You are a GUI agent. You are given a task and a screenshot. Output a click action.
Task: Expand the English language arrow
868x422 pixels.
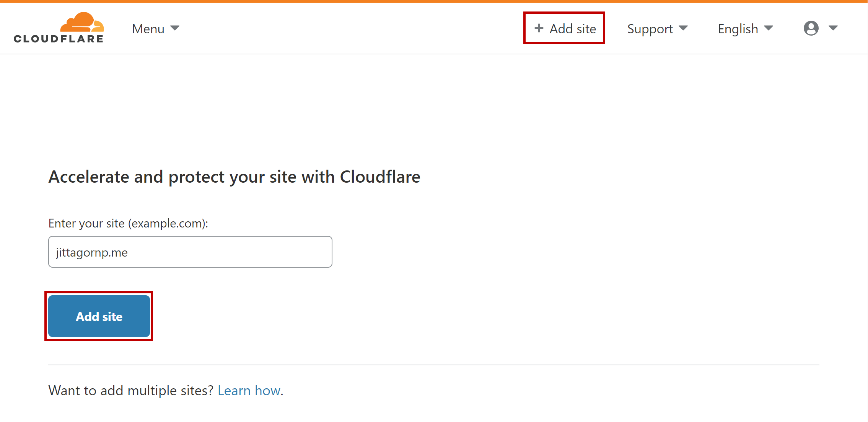(x=769, y=28)
